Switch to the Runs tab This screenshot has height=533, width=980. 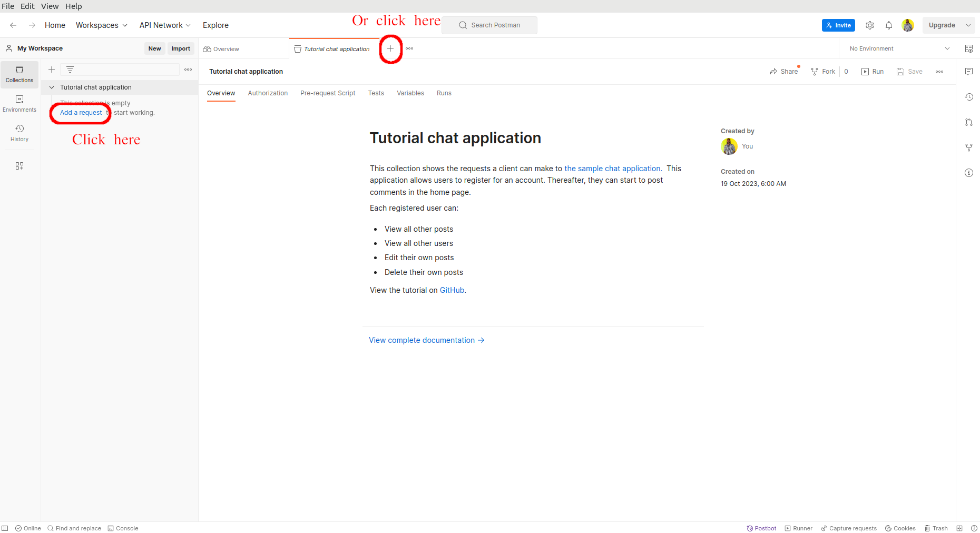click(444, 93)
